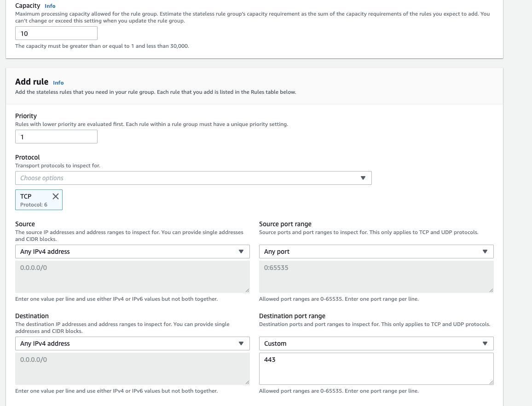Open the Source port range 'Any port' dropdown
Viewport: 532px width, 406px height.
(376, 252)
